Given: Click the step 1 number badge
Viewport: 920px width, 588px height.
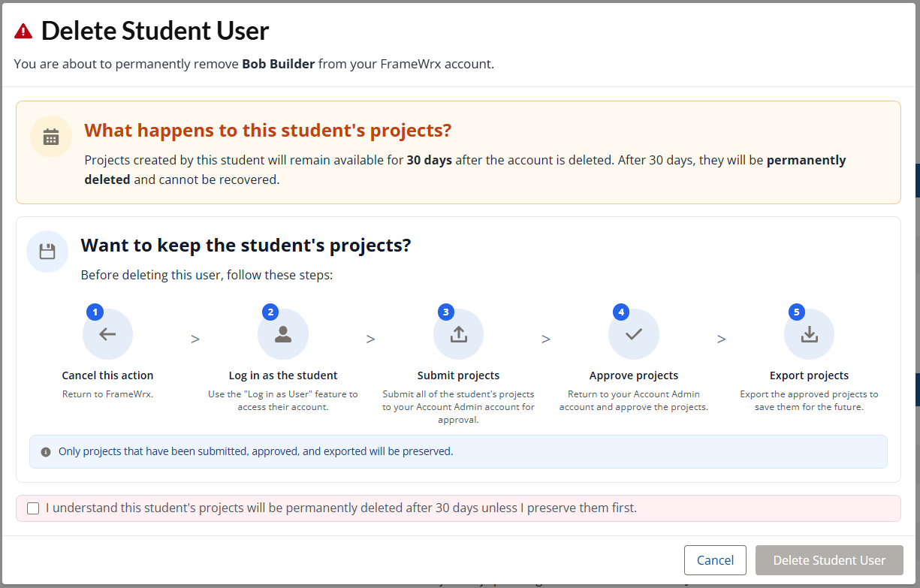Looking at the screenshot, I should coord(94,312).
